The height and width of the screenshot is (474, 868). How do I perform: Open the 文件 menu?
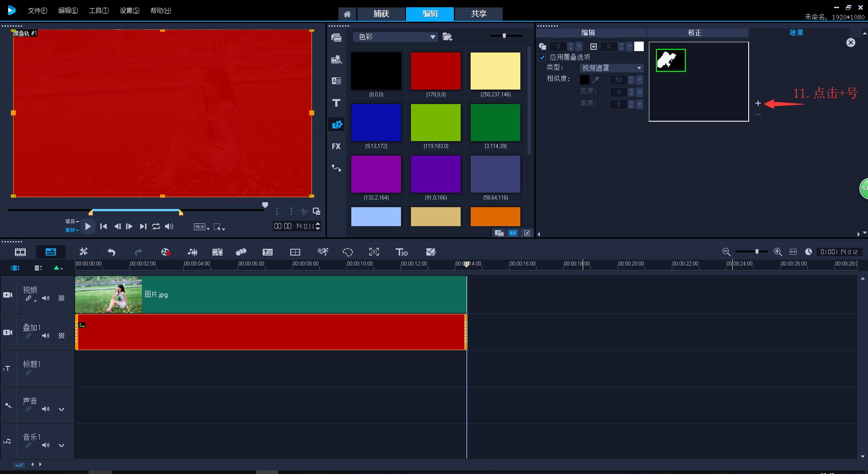(38, 10)
